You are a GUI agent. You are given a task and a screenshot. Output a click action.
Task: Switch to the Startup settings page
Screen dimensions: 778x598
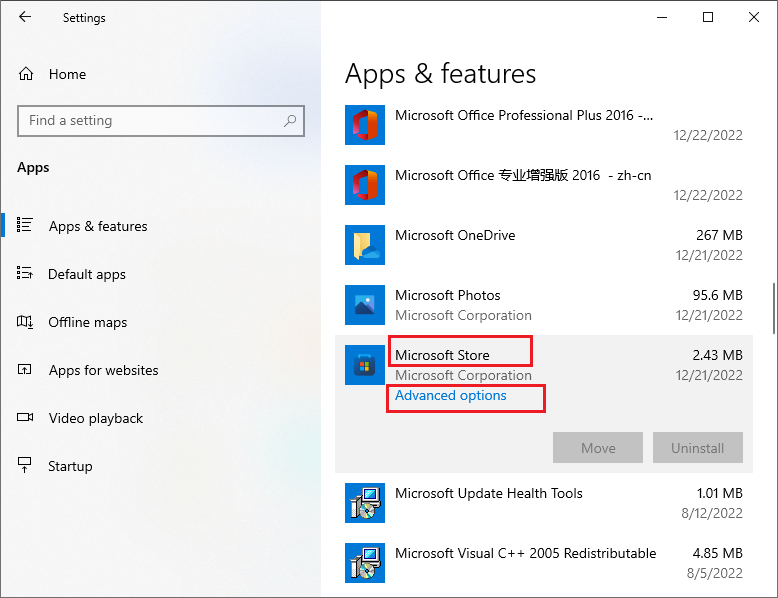(70, 466)
